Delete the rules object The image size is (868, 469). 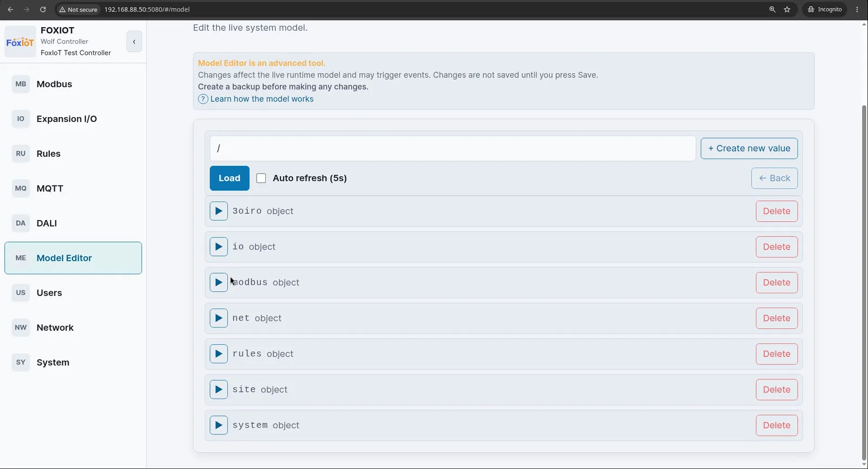point(777,354)
